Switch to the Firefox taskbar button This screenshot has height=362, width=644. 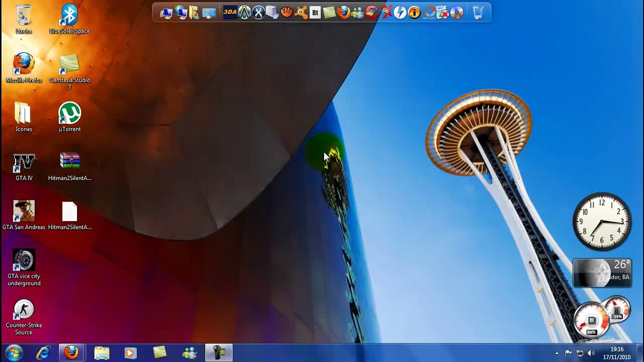(71, 353)
